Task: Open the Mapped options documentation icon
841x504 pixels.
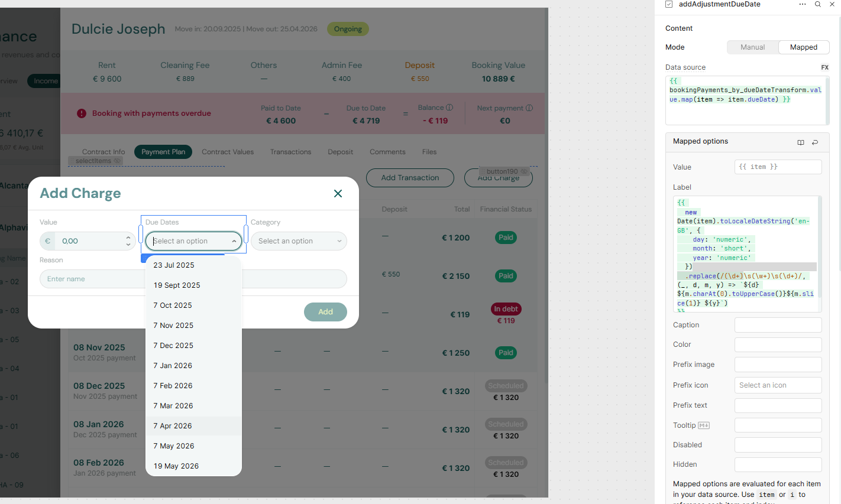Action: click(x=801, y=142)
